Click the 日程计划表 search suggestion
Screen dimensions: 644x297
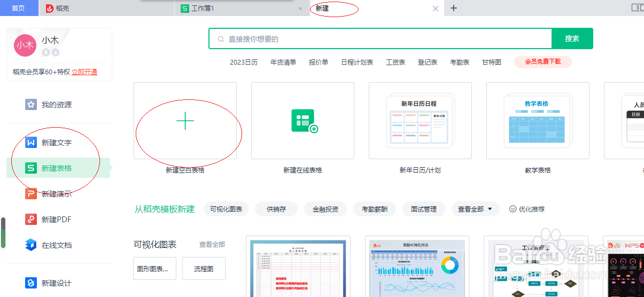coord(357,62)
